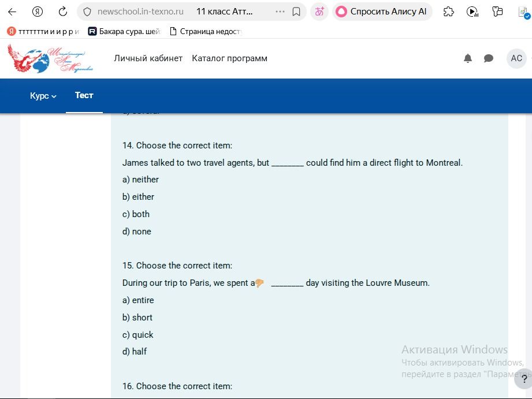532x399 pixels.
Task: Click the Спросить Алису AI button
Action: coord(382,12)
